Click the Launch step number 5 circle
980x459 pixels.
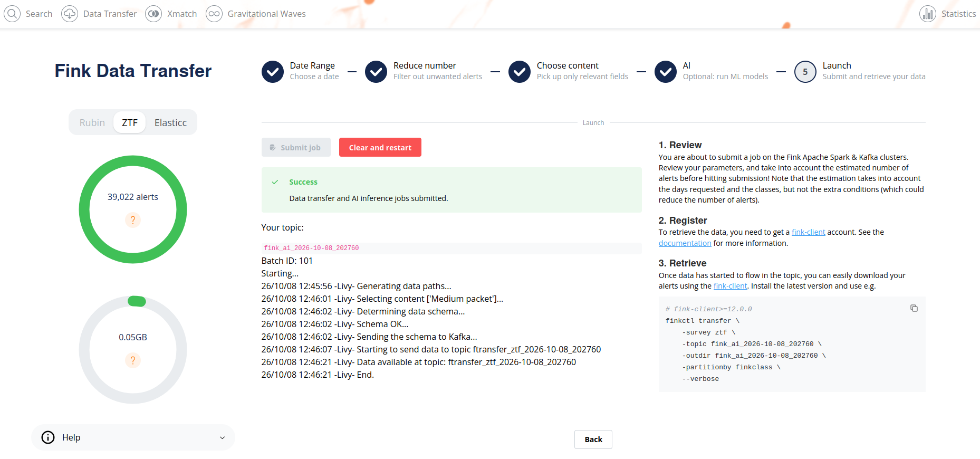(x=805, y=72)
